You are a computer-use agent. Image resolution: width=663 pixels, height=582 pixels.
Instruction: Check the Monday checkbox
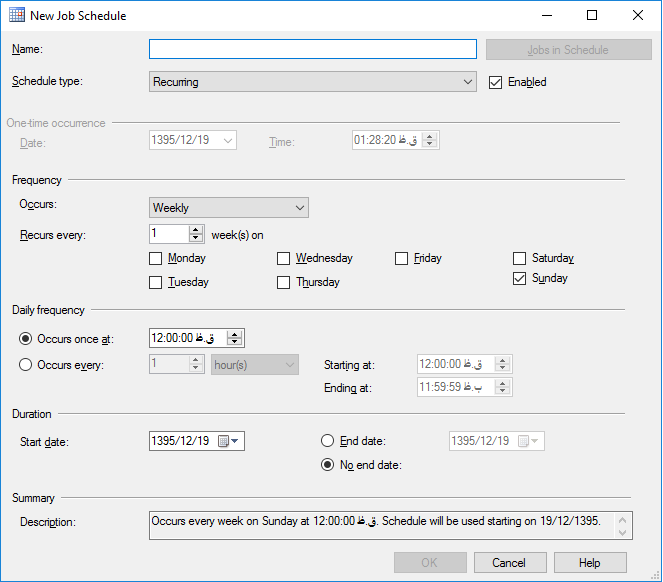(x=156, y=258)
